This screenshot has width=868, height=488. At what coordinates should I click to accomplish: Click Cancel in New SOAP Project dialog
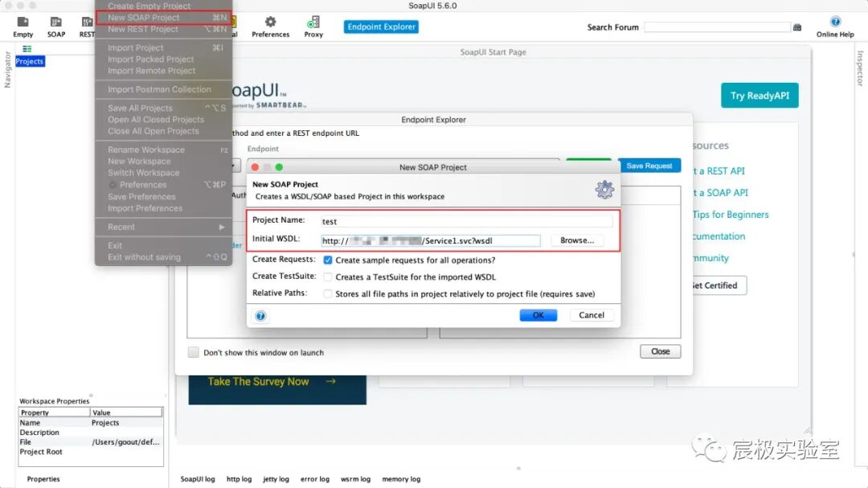click(x=592, y=315)
